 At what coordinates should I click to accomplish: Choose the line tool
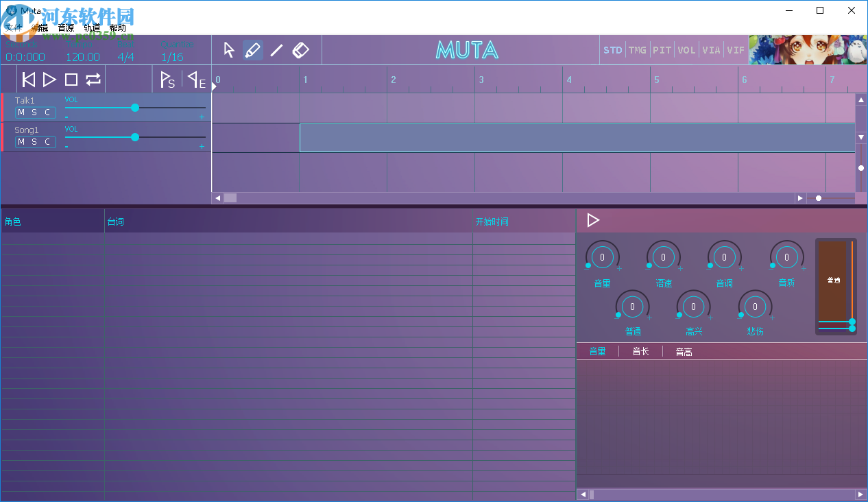276,49
